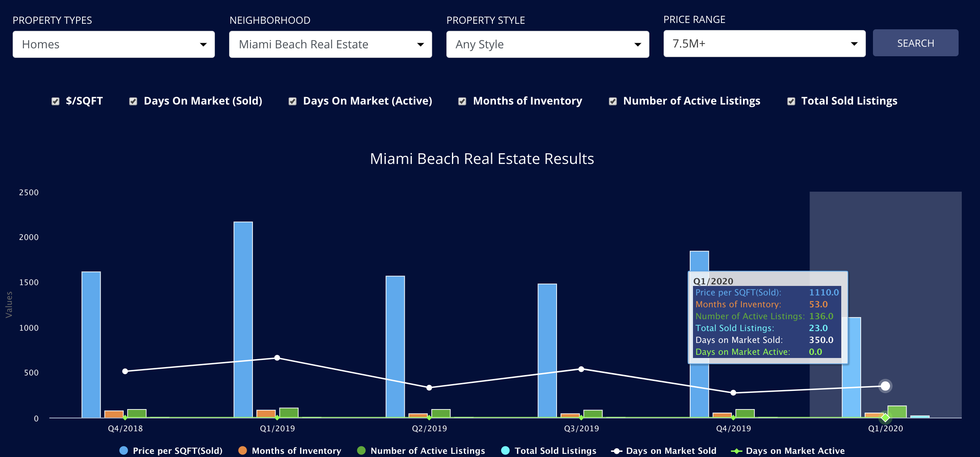Screen dimensions: 980x457
Task: Click Number of Active Listings legend label
Action: [x=428, y=451]
